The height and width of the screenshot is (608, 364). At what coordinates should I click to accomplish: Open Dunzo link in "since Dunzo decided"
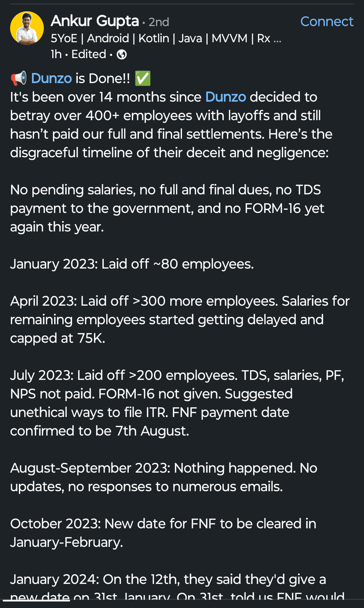click(x=226, y=97)
